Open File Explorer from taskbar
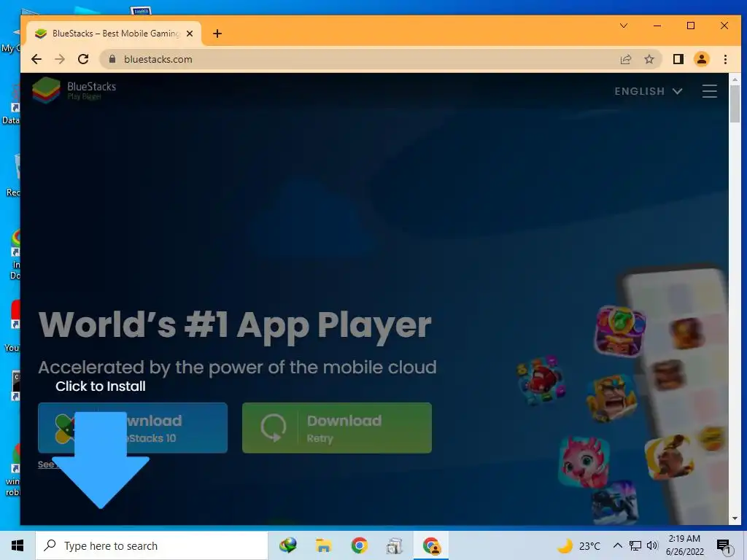This screenshot has height=560, width=747. (323, 545)
